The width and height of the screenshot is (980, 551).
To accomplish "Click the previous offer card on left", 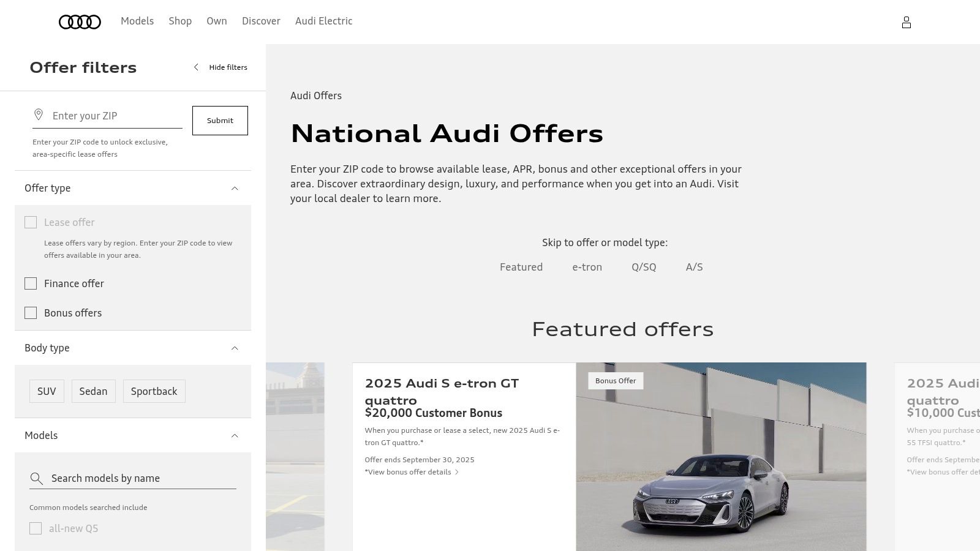I will (x=295, y=457).
